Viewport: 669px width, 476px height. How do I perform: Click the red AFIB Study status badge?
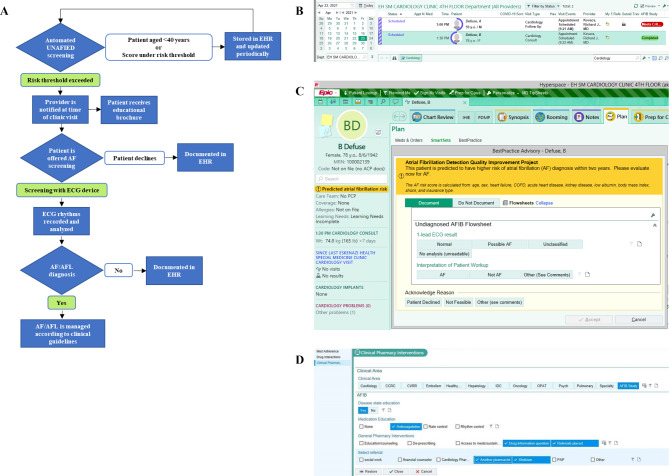coord(652,24)
